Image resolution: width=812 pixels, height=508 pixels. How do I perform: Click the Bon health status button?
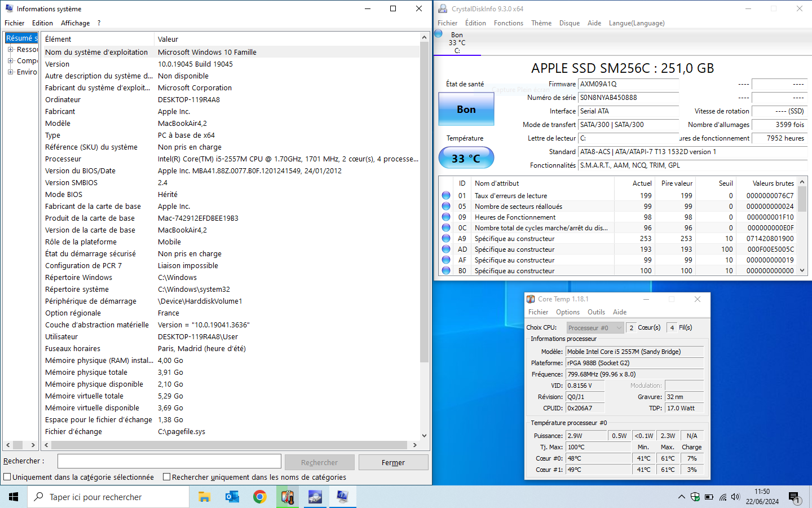[466, 109]
